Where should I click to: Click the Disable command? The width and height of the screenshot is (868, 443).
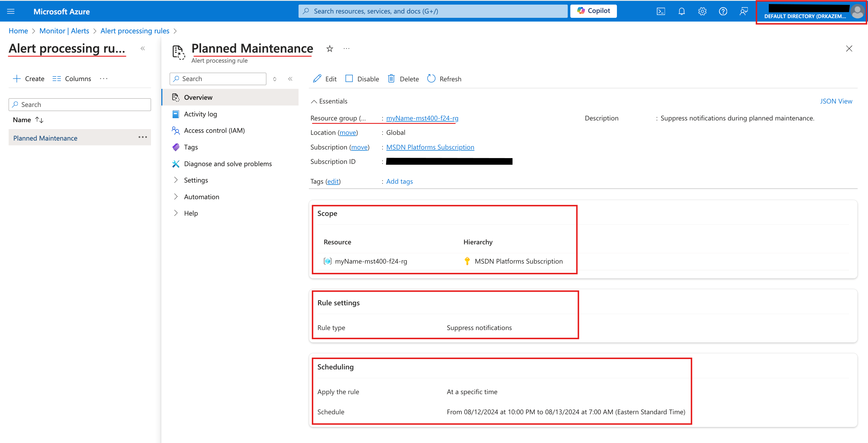(x=362, y=79)
